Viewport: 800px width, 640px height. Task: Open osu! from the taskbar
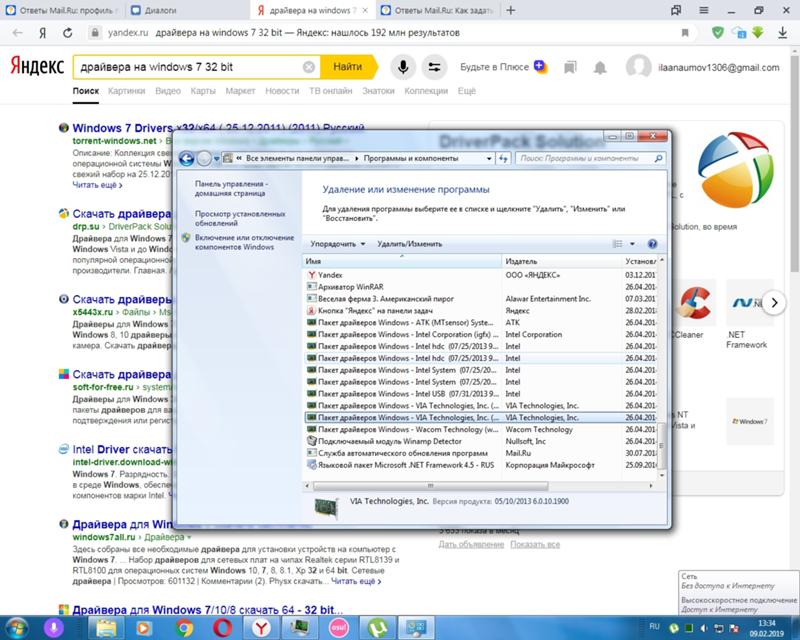click(338, 628)
